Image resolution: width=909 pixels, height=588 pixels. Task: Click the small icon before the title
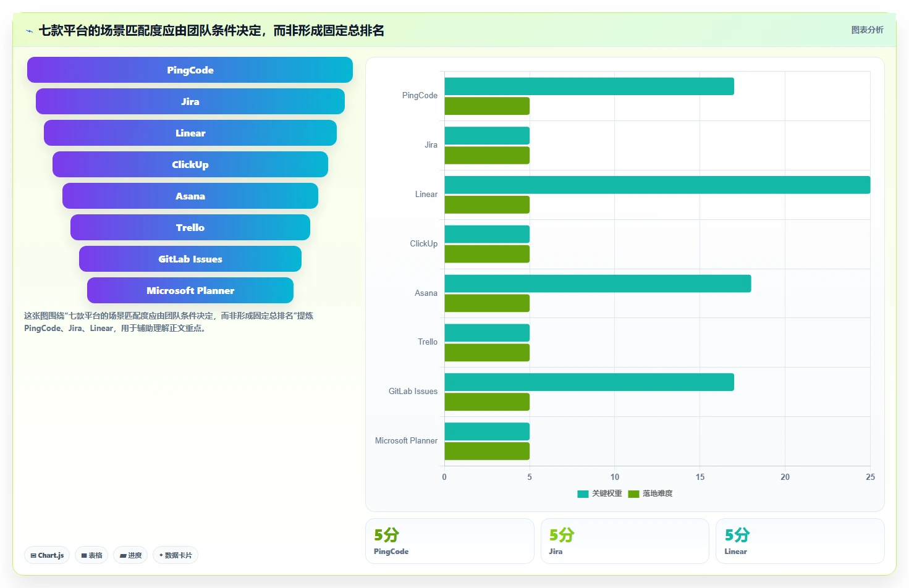[x=29, y=31]
